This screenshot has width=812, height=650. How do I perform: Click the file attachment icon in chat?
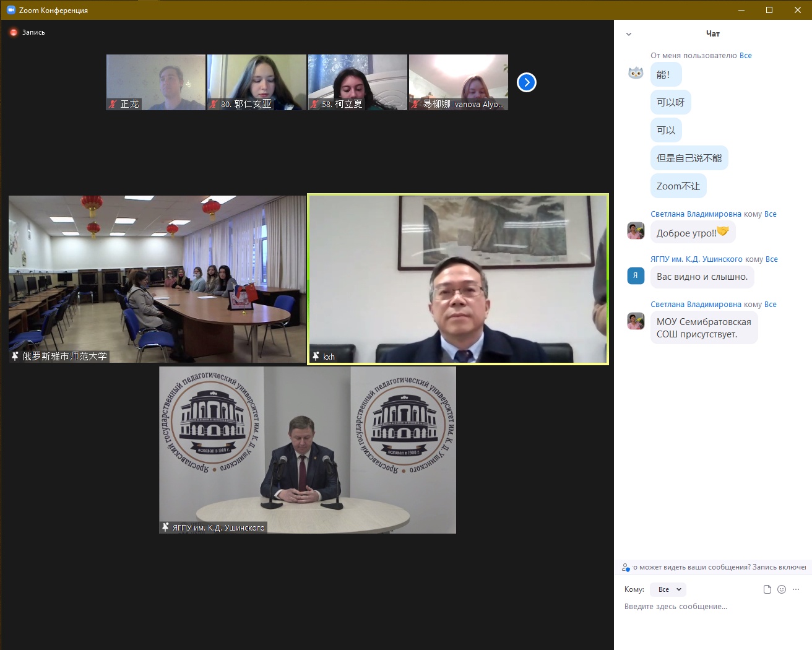[x=767, y=589]
